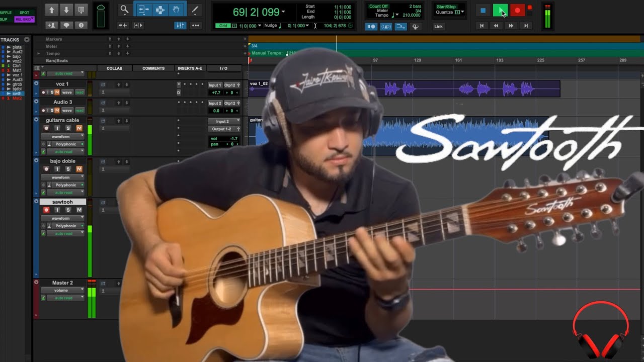Click the I / O column header

point(223,68)
